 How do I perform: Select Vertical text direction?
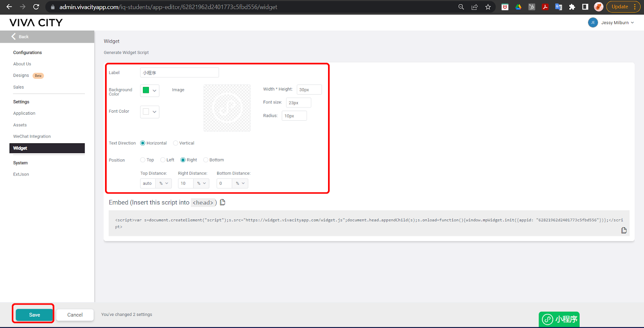tap(175, 143)
